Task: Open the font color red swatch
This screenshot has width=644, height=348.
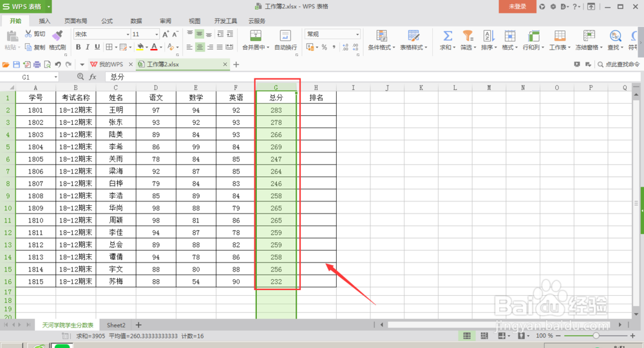Action: (x=154, y=47)
